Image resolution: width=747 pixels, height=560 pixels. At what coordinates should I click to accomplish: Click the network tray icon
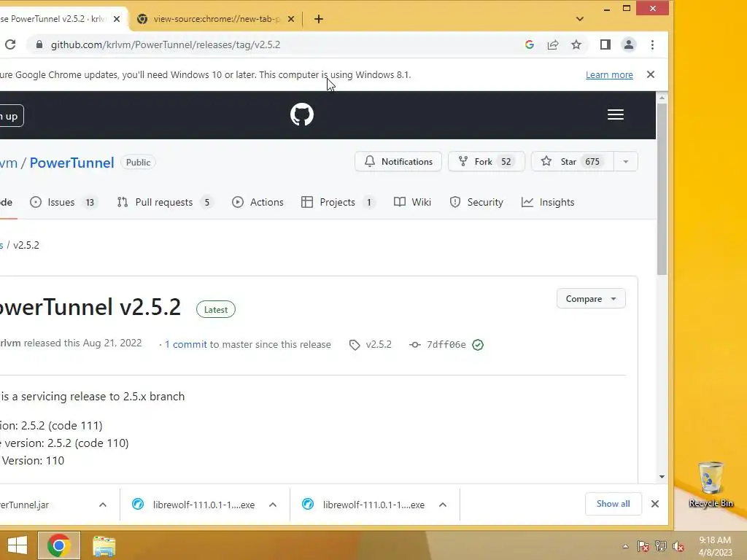coord(661,547)
